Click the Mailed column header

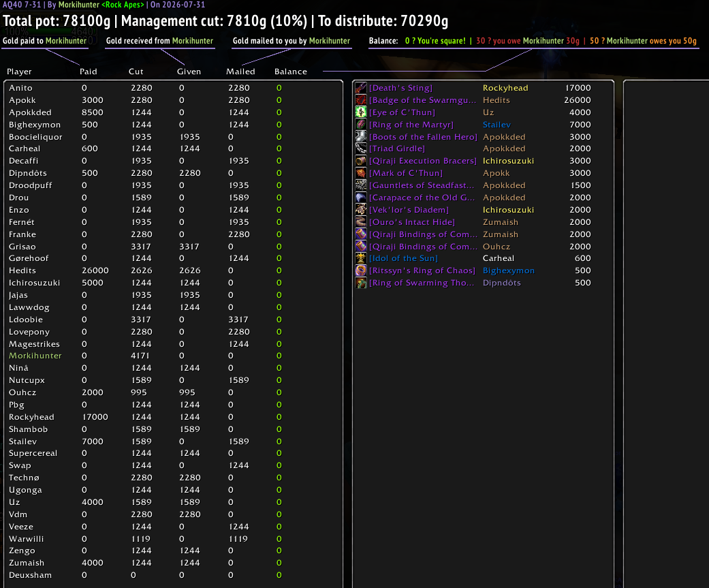(x=240, y=72)
